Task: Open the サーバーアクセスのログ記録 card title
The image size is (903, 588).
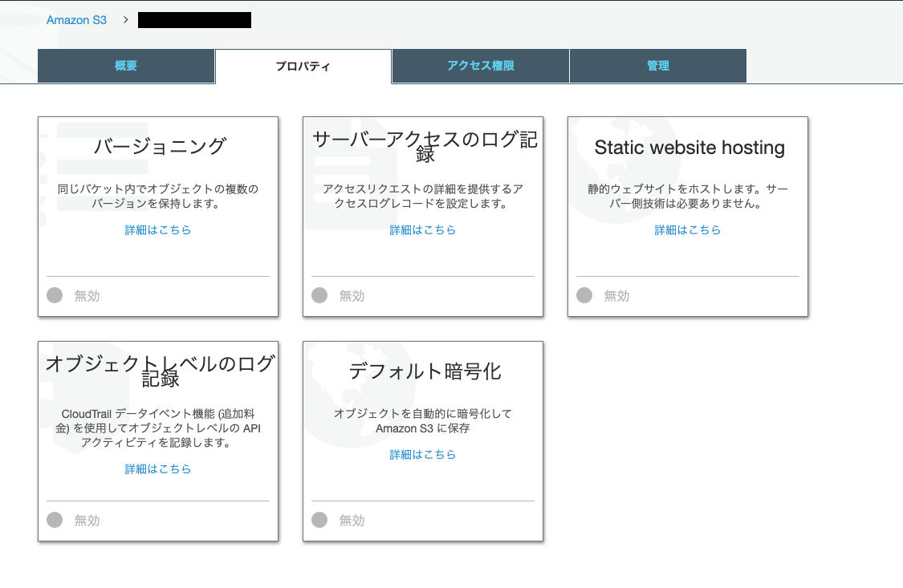Action: pos(425,146)
